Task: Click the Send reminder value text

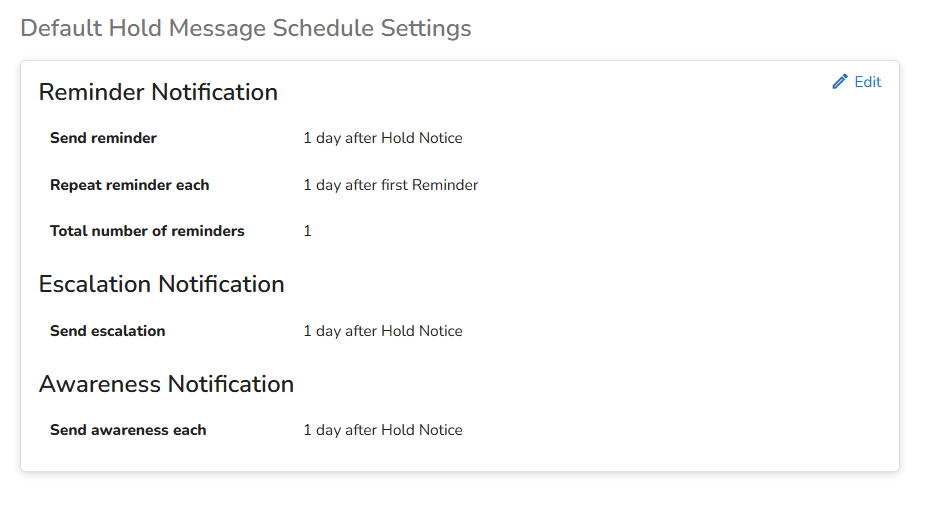Action: 382,138
